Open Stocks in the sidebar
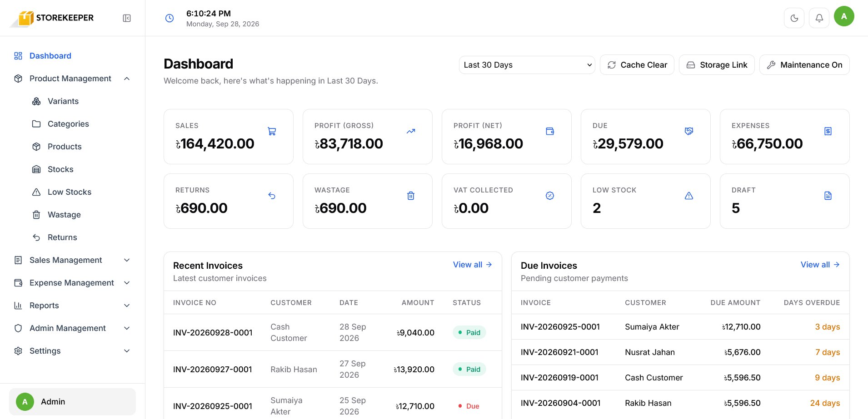Image resolution: width=868 pixels, height=419 pixels. click(x=82, y=169)
